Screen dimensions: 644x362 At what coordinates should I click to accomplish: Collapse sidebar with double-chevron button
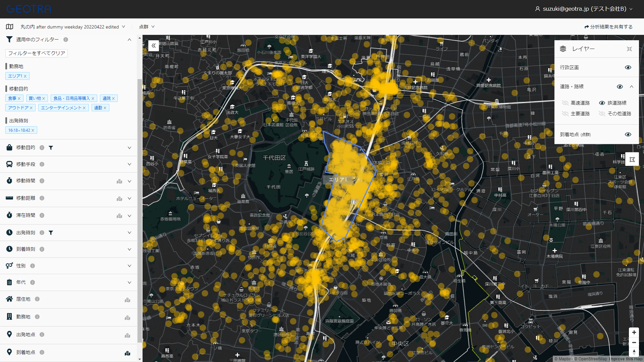[x=154, y=46]
